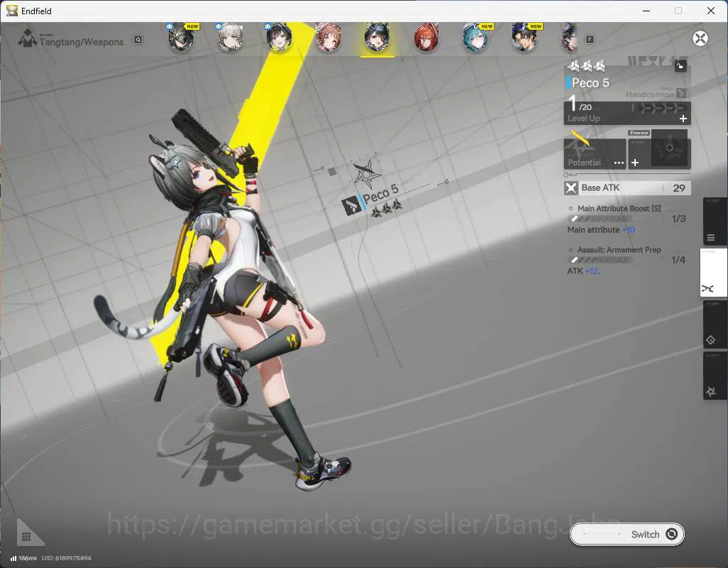Open the weapon Level Up panel
Screen dimensions: 728x568
pos(627,113)
